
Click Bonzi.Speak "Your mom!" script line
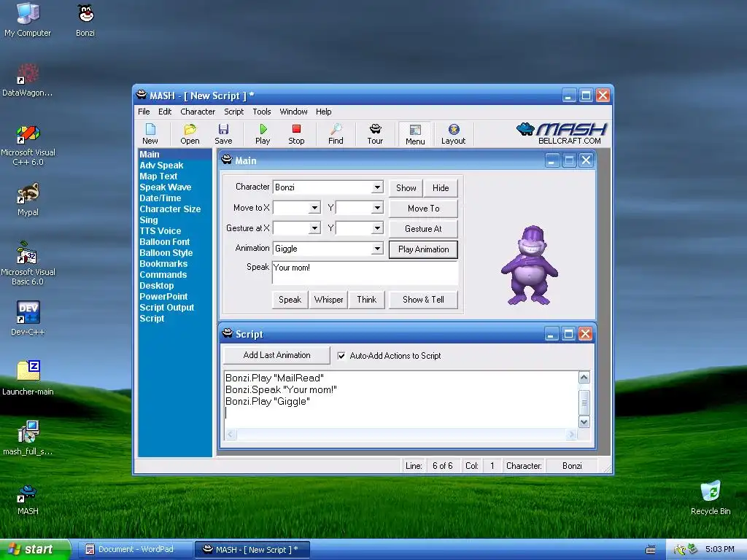click(x=281, y=389)
